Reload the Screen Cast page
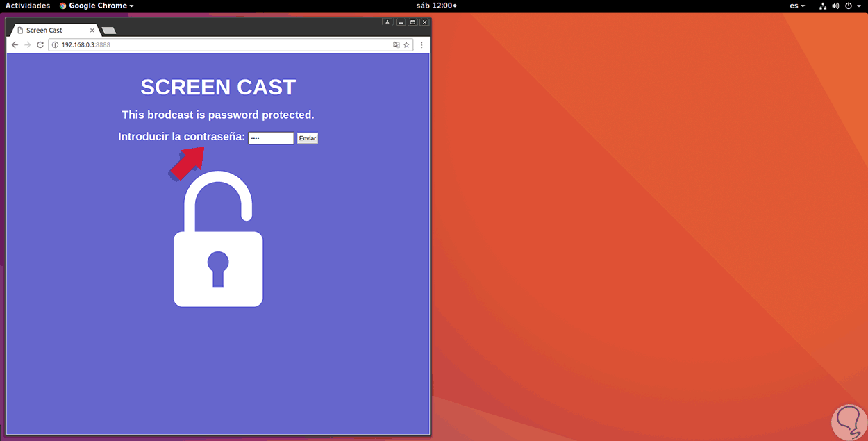Viewport: 868px width, 441px height. [x=40, y=44]
